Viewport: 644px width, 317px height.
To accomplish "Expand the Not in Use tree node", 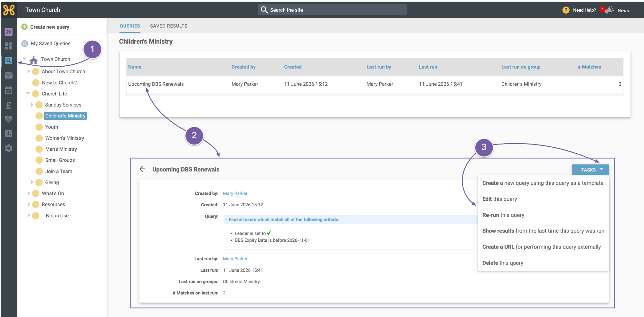I will pyautogui.click(x=29, y=215).
